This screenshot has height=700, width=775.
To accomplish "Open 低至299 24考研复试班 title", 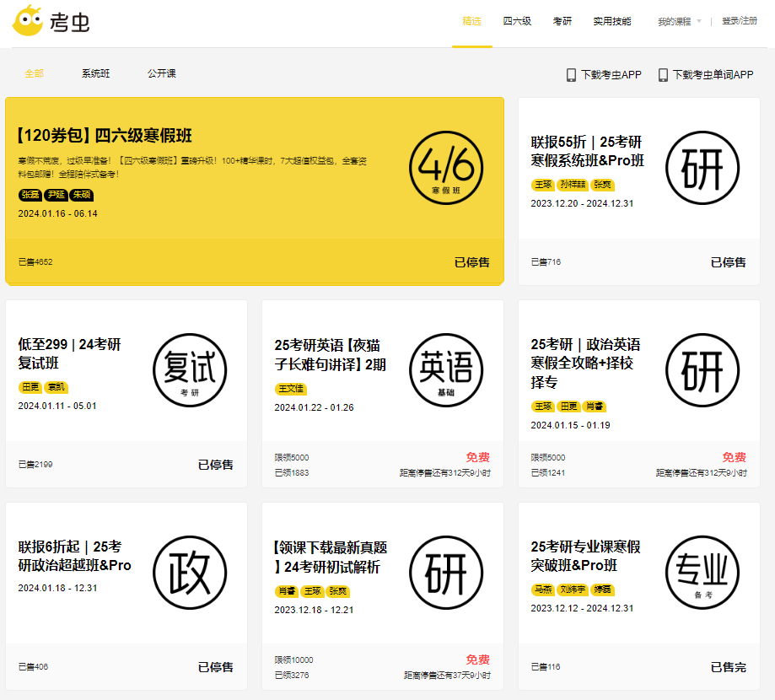I will pos(70,353).
